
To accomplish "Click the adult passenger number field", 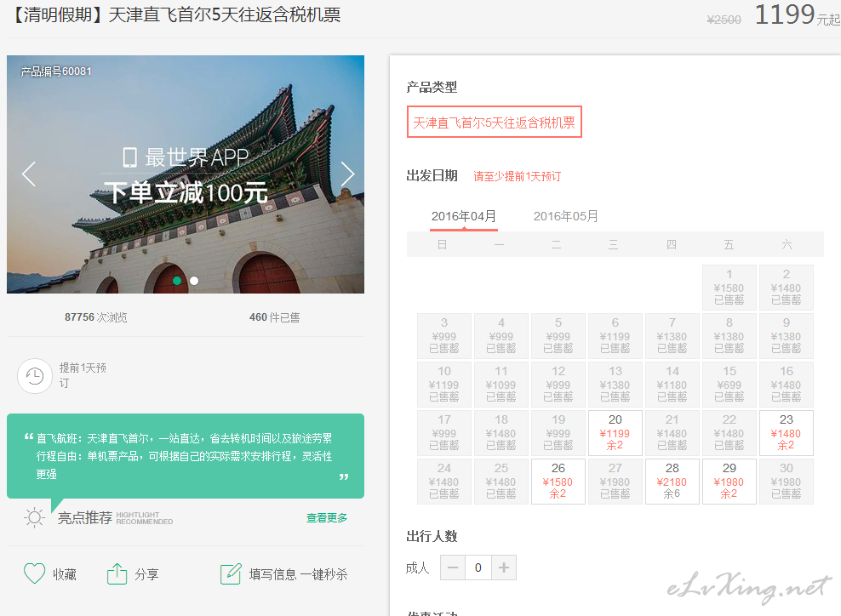I will (478, 568).
